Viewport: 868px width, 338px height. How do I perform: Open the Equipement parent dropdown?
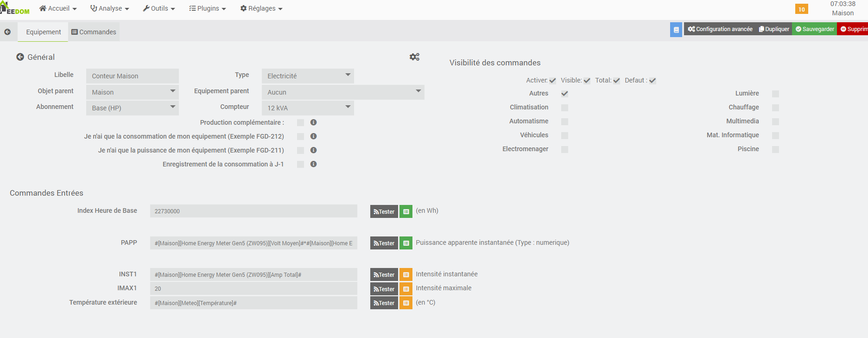(343, 92)
